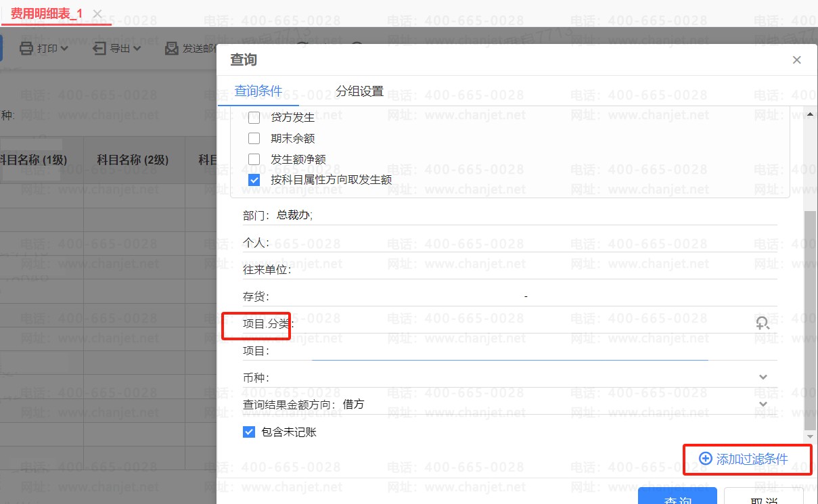Check the 贷方发生 checkbox
This screenshot has width=818, height=504.
(254, 118)
